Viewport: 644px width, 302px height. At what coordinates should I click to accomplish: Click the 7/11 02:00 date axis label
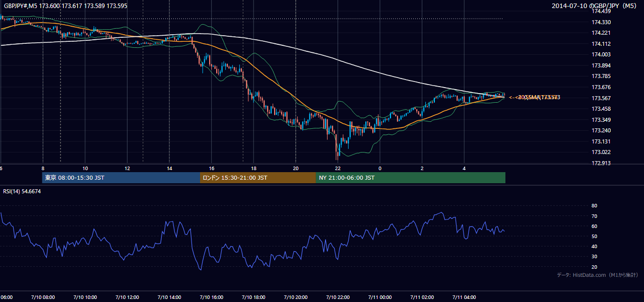422,297
